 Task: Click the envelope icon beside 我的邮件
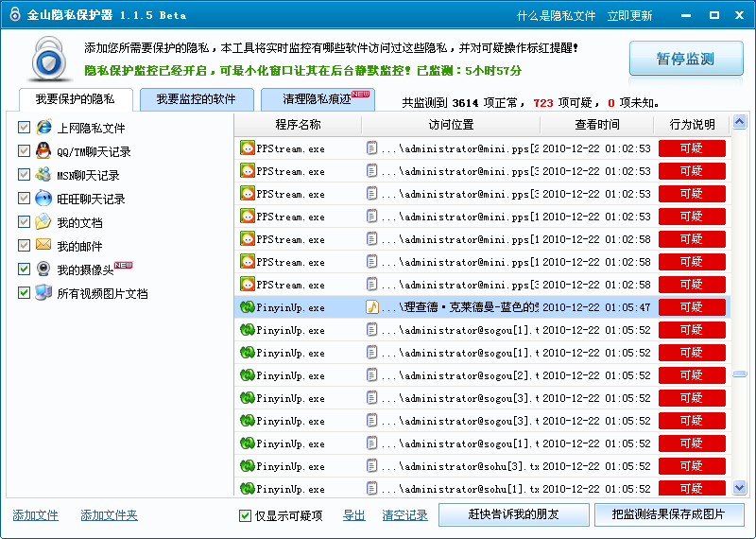click(43, 245)
